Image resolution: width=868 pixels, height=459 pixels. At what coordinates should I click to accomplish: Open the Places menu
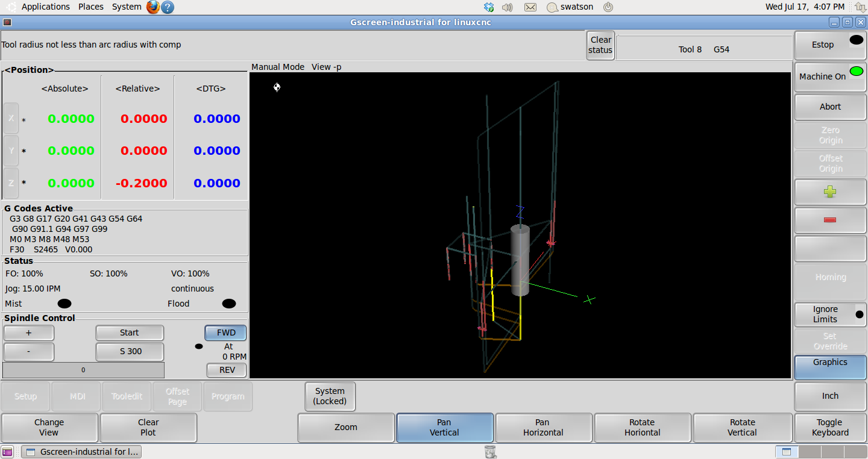coord(91,7)
